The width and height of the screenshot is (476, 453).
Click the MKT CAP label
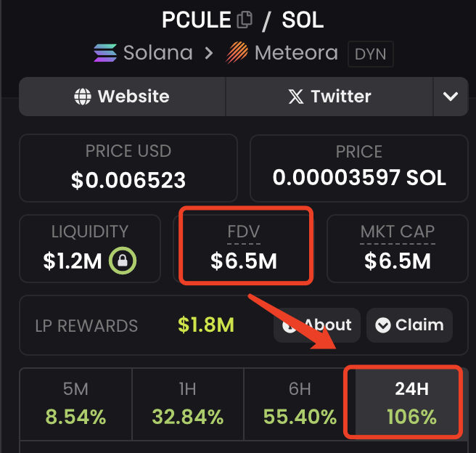(398, 232)
